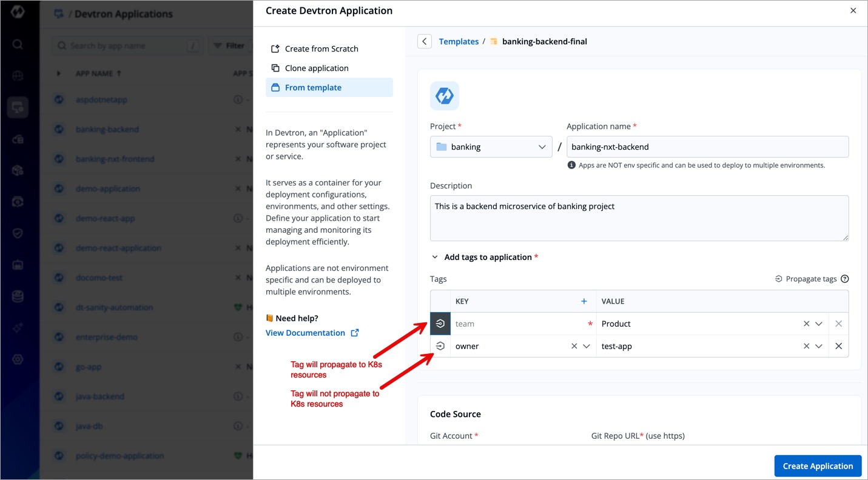Clear the owner key field

click(x=574, y=346)
